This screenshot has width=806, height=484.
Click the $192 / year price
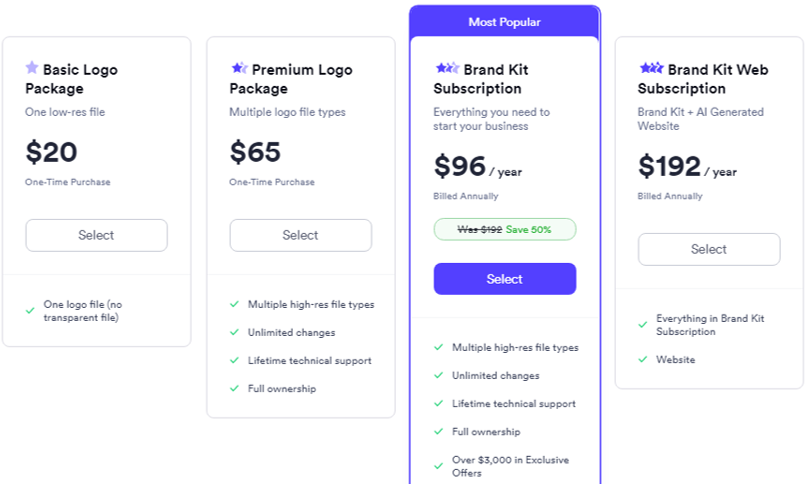click(687, 166)
